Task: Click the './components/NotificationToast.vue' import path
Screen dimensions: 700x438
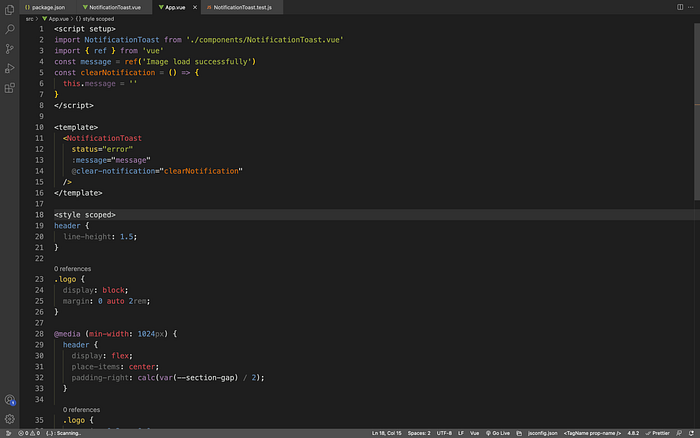Action: 265,40
